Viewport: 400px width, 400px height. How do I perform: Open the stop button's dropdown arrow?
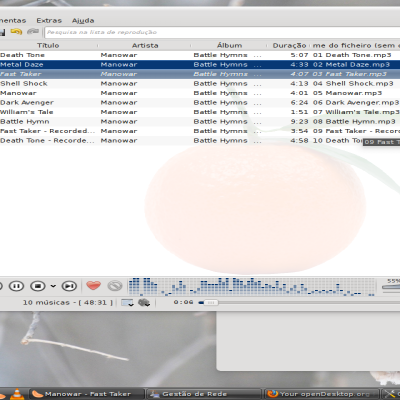click(53, 286)
